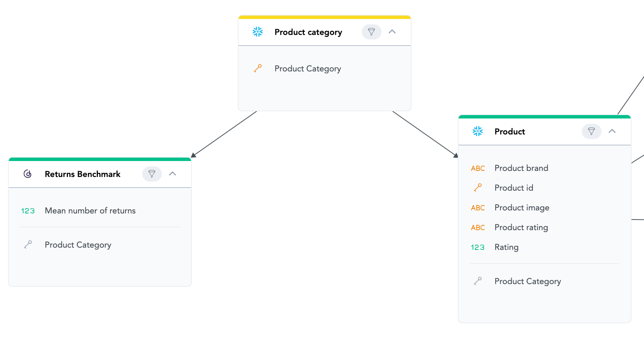
Task: Click the orange key icon for Product Category
Action: 258,68
